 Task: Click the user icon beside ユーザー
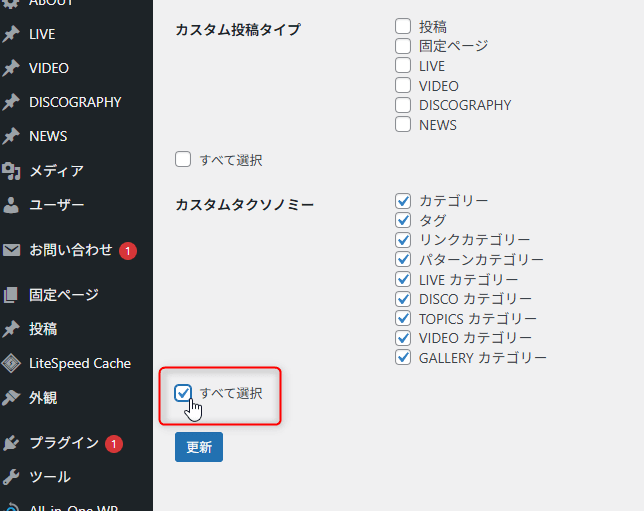(11, 205)
